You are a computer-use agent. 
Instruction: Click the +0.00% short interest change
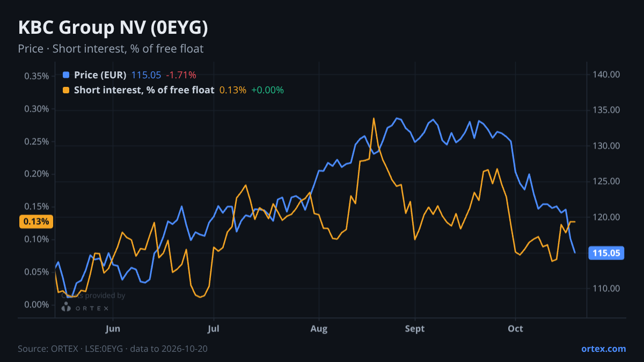pos(267,90)
